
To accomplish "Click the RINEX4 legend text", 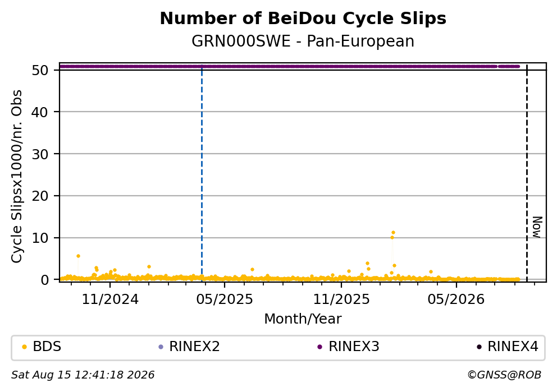I will pyautogui.click(x=513, y=347).
